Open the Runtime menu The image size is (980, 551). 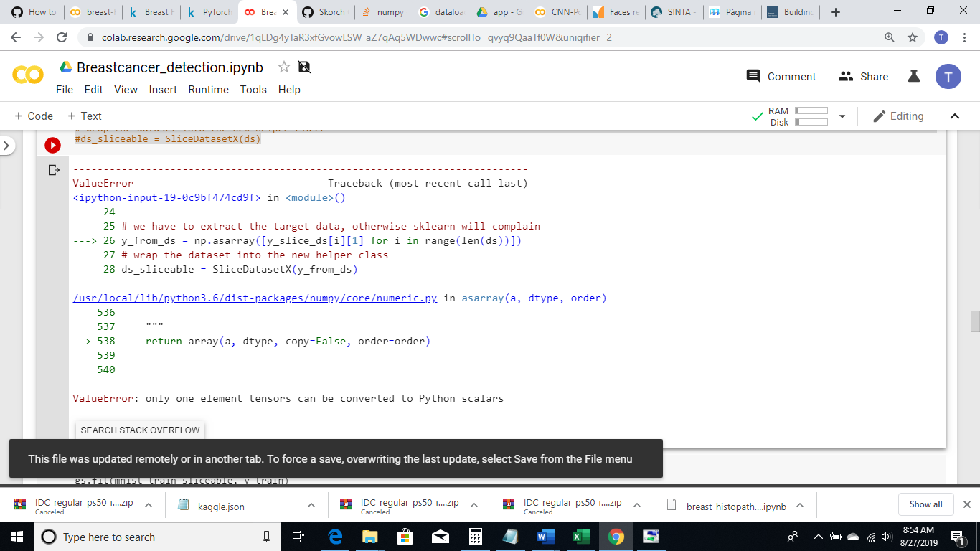[208, 90]
